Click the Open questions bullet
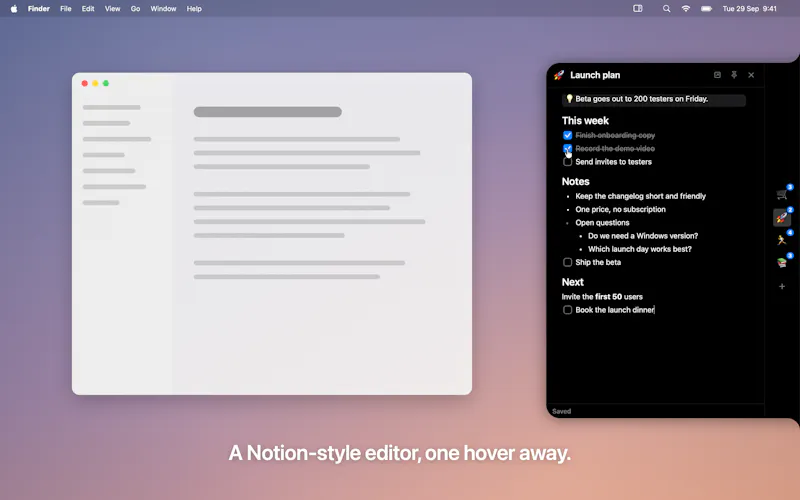This screenshot has height=500, width=800. [603, 222]
